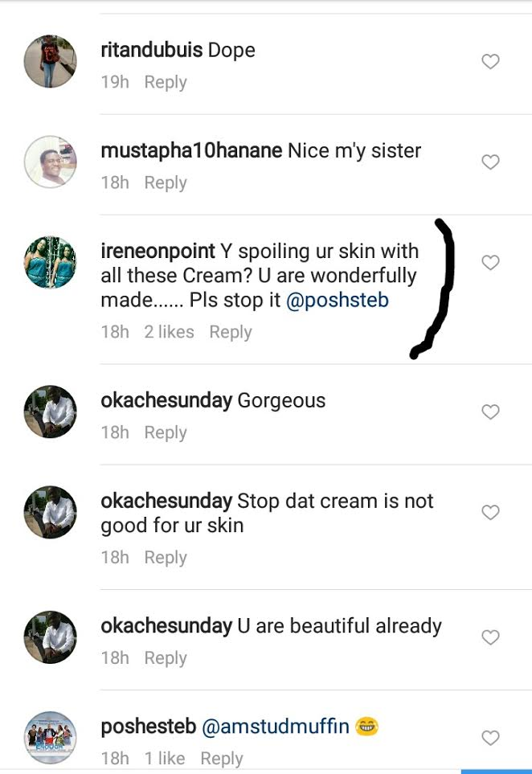Tap heart on mustapha10hanane's comment
Viewport: 532px width, 774px height.
[490, 162]
